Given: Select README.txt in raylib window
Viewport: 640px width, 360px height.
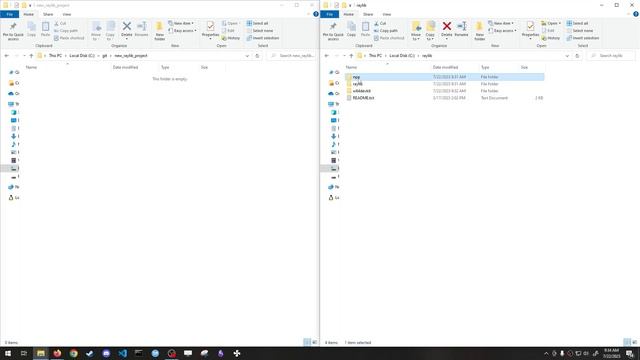Looking at the screenshot, I should (x=363, y=98).
